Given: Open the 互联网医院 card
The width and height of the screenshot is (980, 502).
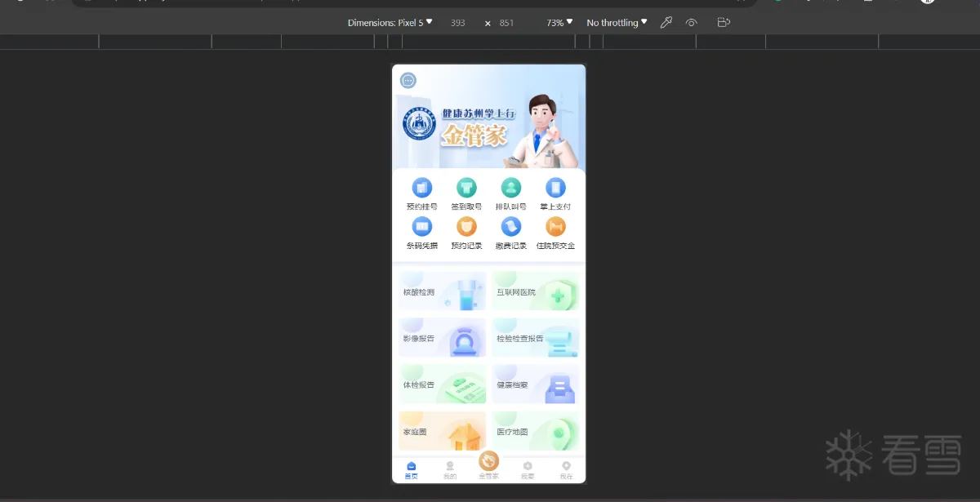Looking at the screenshot, I should coord(536,291).
